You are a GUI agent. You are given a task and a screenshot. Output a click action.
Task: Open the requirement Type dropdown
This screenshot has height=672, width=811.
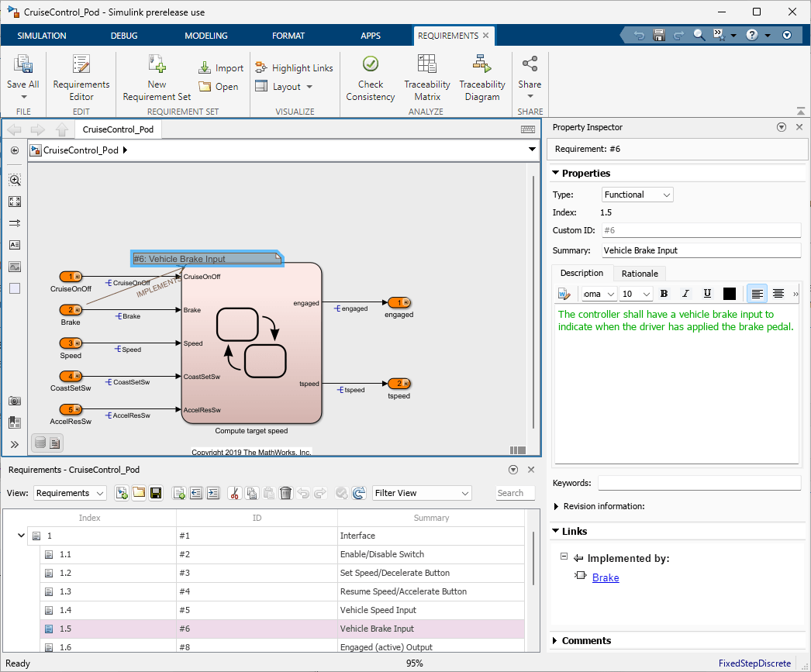tap(637, 195)
